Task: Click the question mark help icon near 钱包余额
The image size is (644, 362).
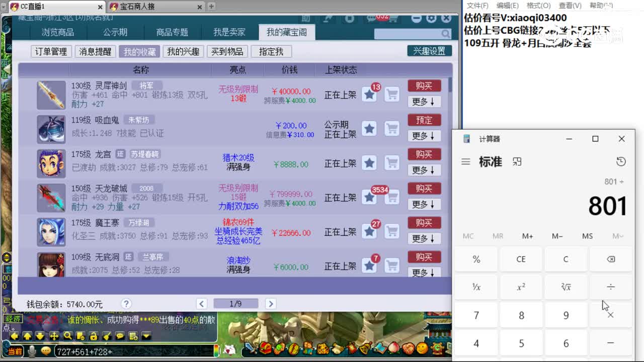Action: pyautogui.click(x=126, y=303)
